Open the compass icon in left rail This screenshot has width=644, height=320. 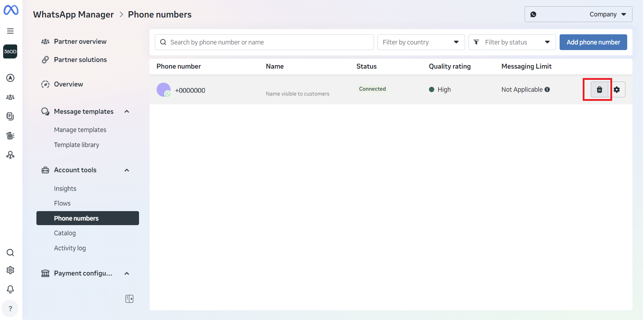pos(11,78)
